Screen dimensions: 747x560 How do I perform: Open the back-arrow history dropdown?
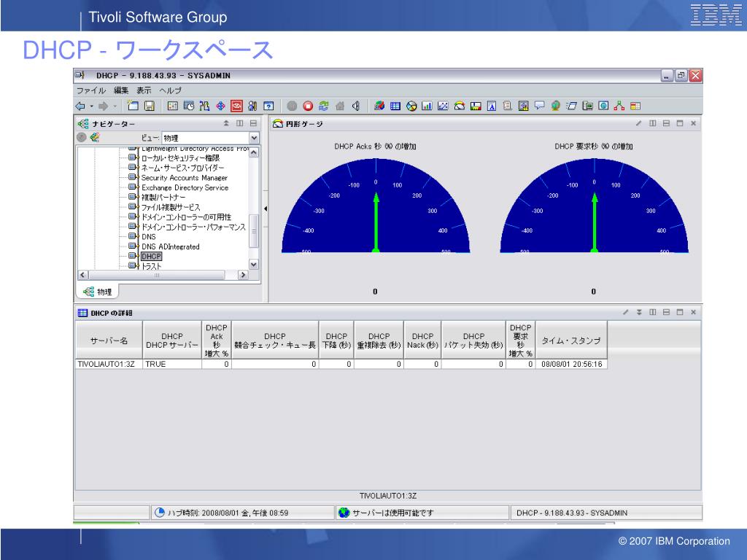91,106
